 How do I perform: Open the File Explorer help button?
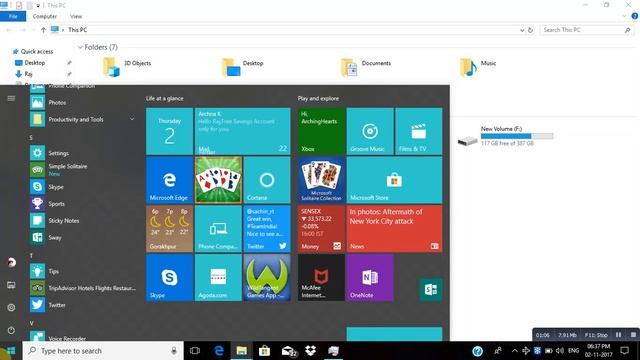pyautogui.click(x=635, y=16)
